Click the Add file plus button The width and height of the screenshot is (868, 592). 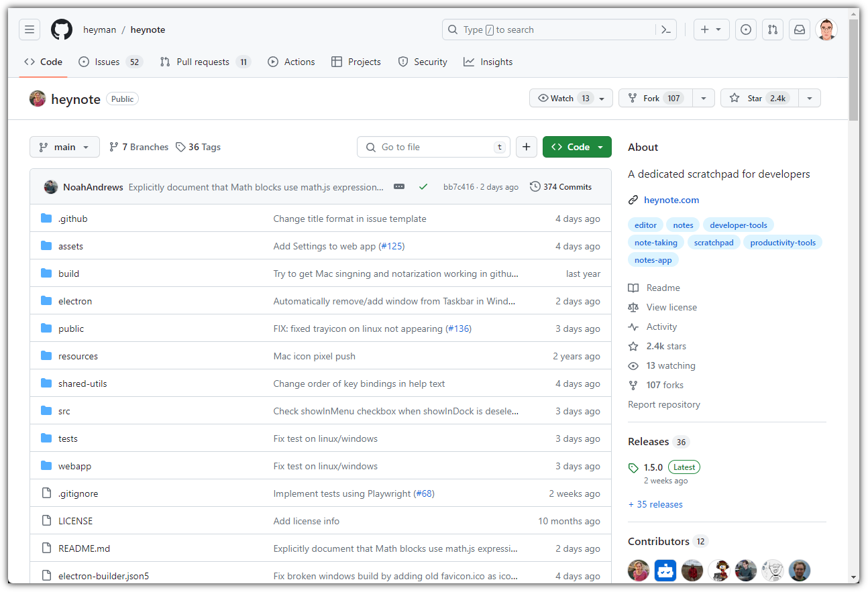[527, 147]
